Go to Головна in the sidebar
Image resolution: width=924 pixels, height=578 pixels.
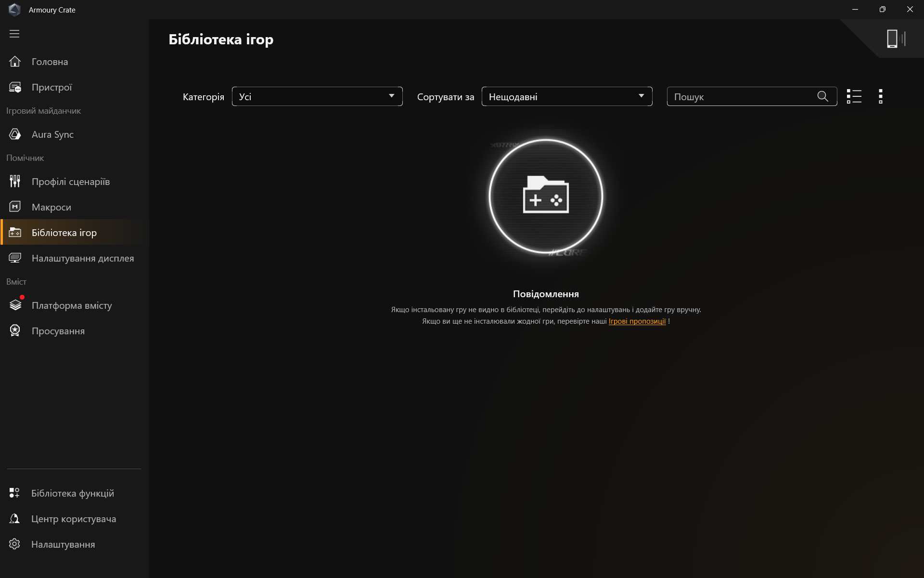[50, 62]
